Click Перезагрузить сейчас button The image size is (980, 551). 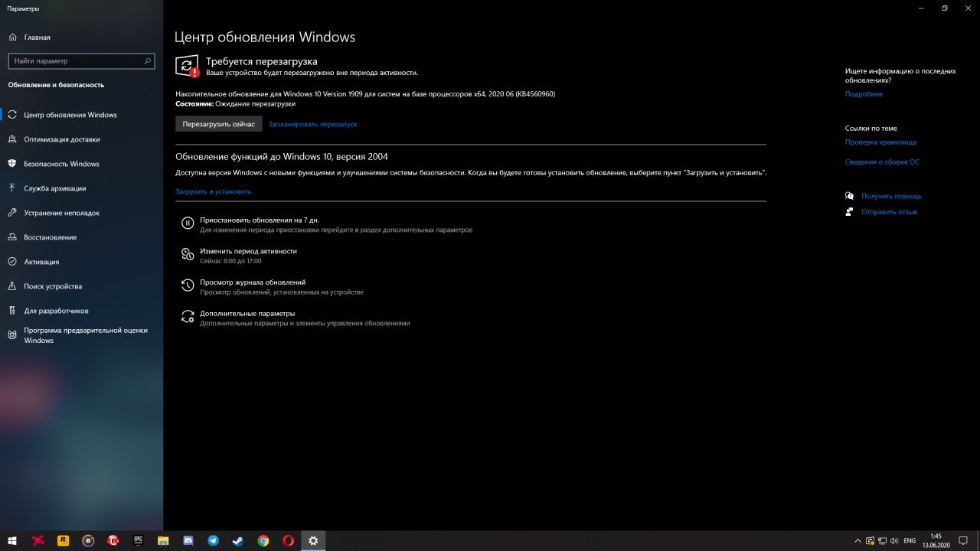pos(219,124)
